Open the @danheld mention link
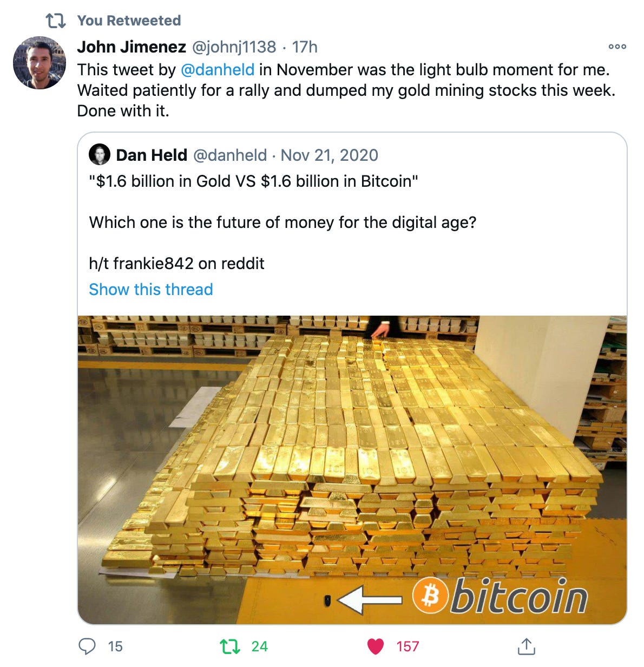Screen dimensions: 644x667 click(x=217, y=70)
